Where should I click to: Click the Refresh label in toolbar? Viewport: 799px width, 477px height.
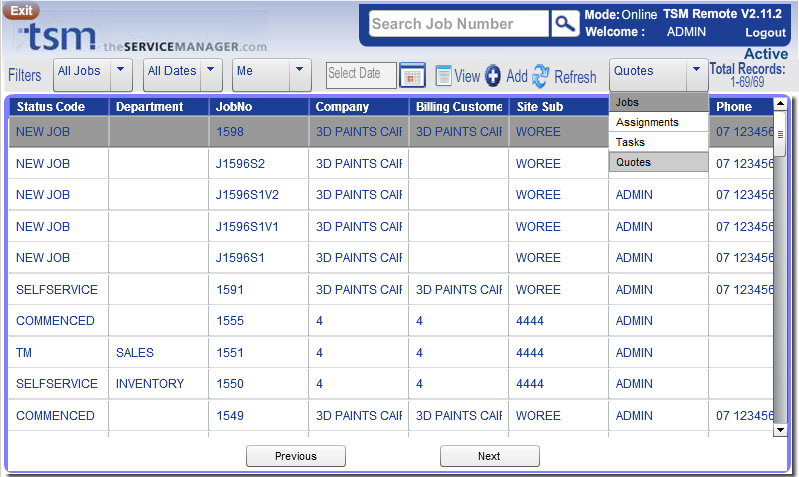[575, 77]
